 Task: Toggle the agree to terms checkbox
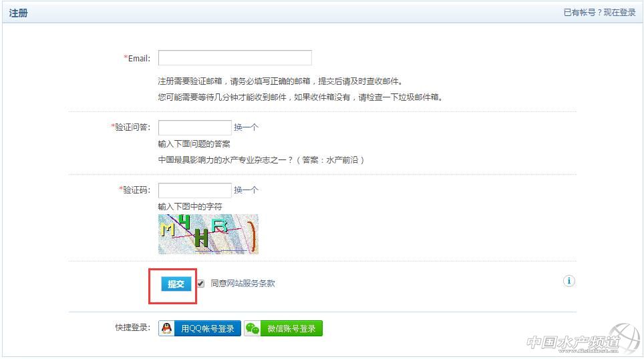pyautogui.click(x=200, y=284)
